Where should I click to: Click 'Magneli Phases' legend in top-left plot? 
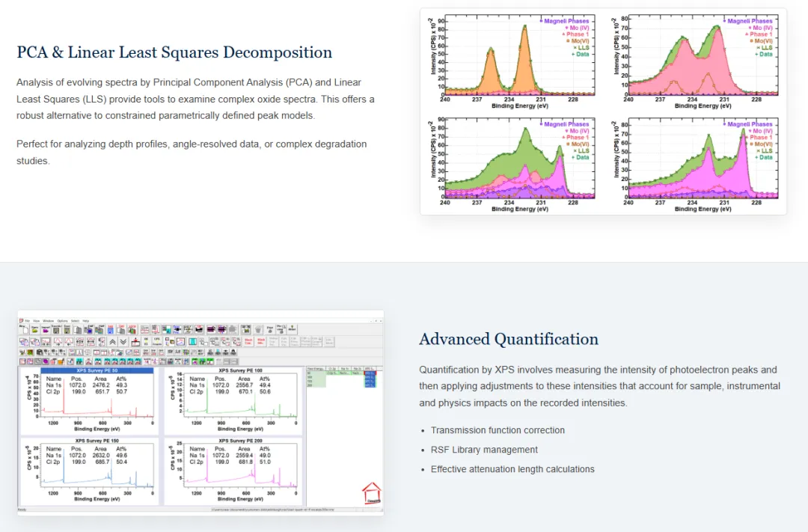(x=565, y=21)
